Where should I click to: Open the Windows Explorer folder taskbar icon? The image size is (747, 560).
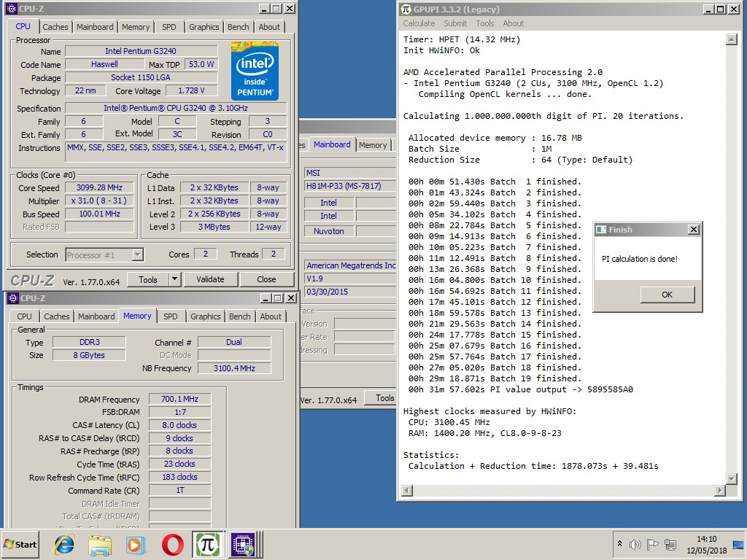point(100,544)
